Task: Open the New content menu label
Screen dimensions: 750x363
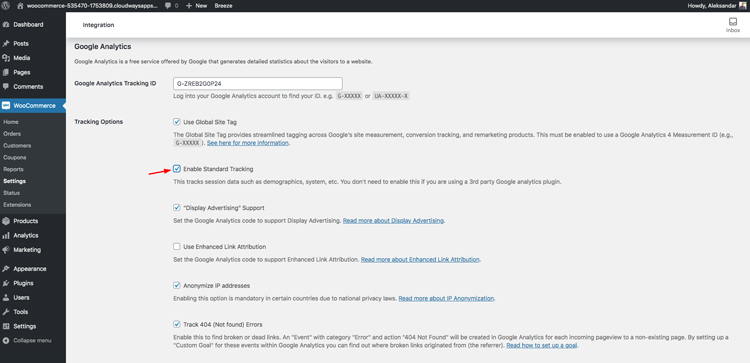Action: coord(201,6)
